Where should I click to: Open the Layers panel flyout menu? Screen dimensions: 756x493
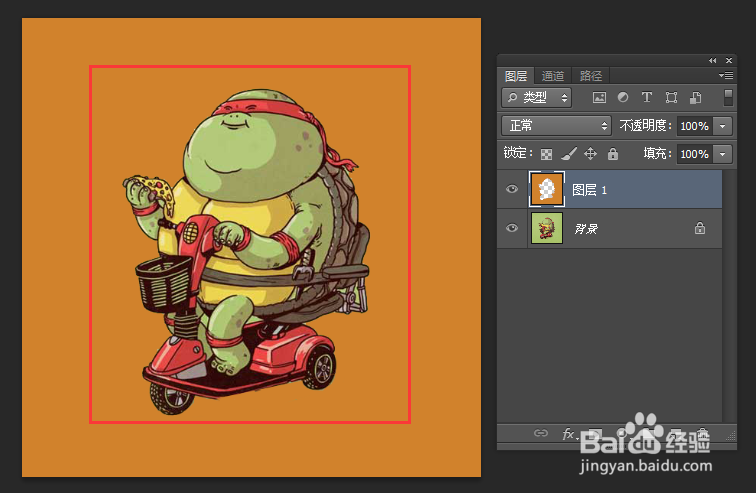pos(726,75)
